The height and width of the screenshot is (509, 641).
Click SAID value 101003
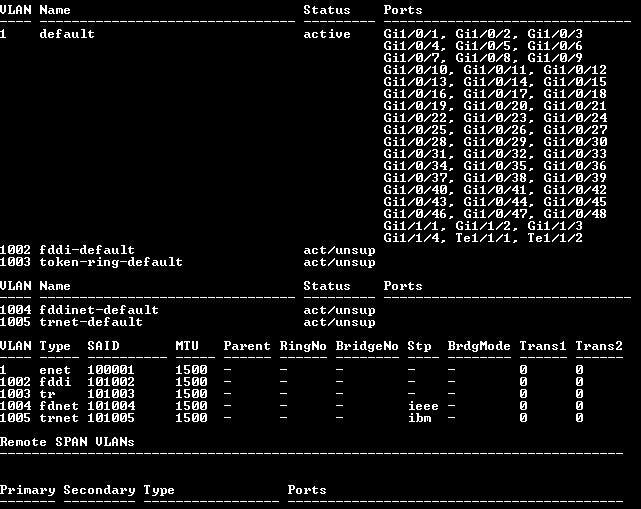pos(111,394)
